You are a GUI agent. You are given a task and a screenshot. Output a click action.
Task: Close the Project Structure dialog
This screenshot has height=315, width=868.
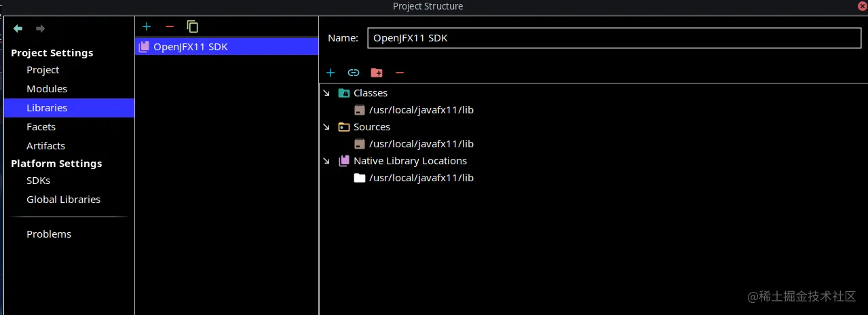862,6
